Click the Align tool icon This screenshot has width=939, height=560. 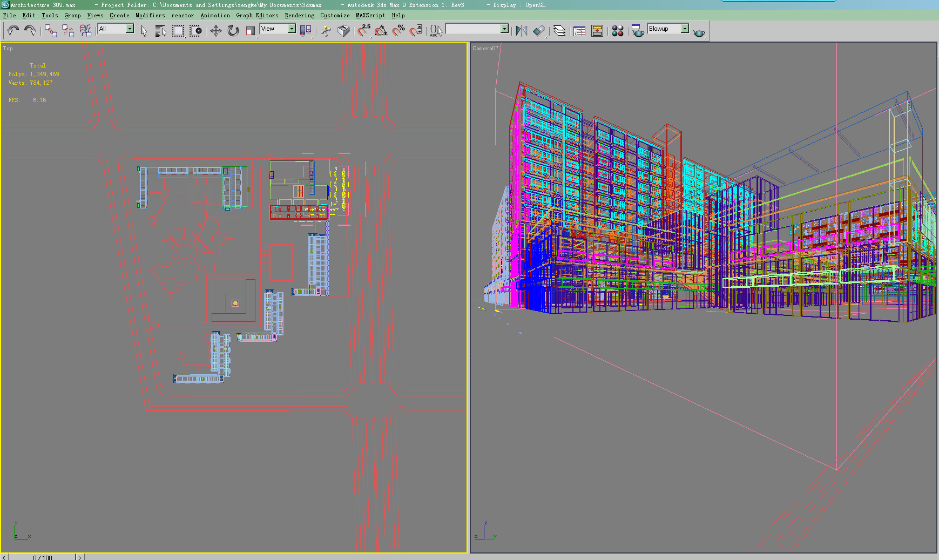[539, 31]
